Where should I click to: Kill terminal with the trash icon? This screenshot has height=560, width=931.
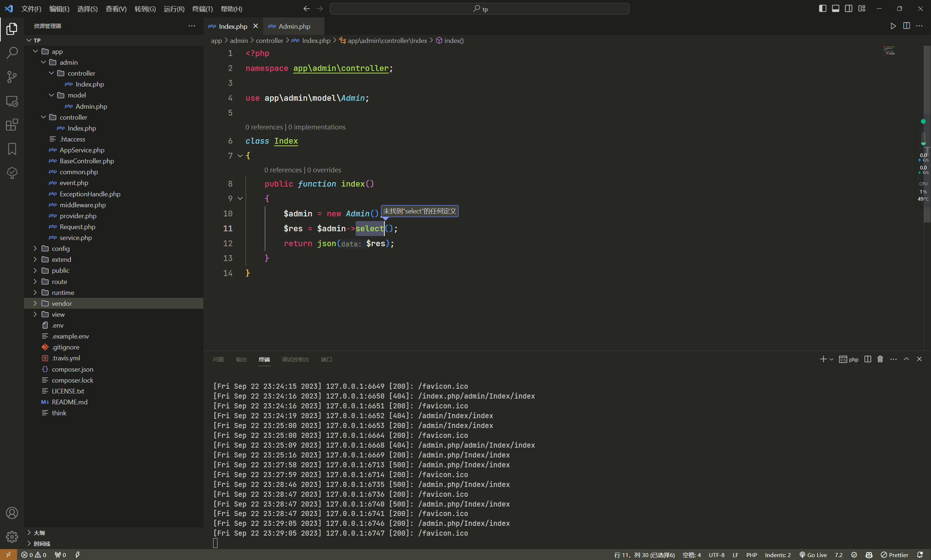click(x=880, y=359)
